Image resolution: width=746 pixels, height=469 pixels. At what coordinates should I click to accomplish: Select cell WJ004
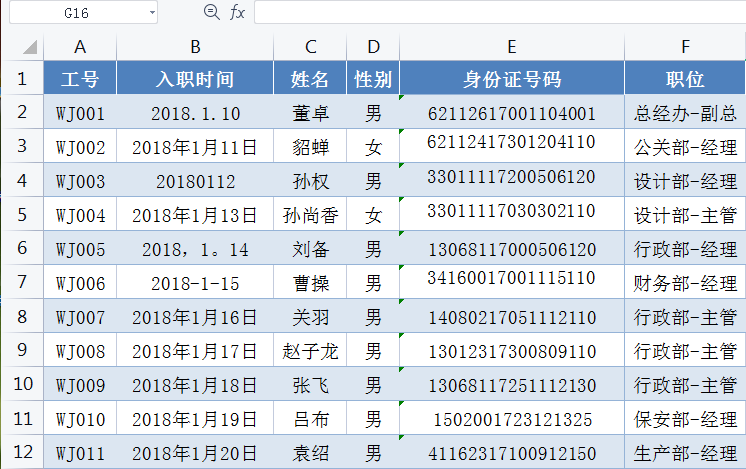click(x=80, y=214)
